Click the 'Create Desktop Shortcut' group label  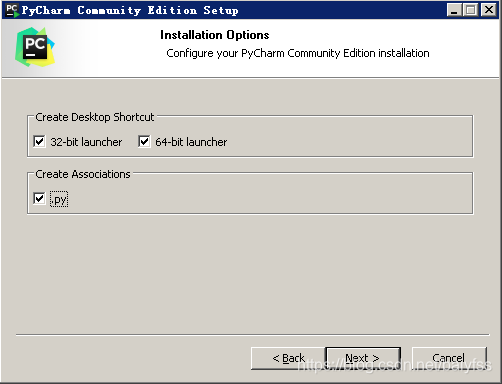coord(95,117)
